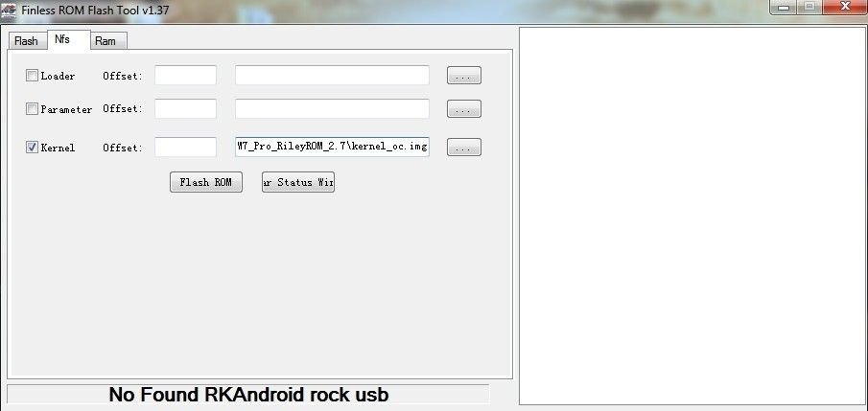
Task: Click the kernel_oc.img path field
Action: (332, 148)
